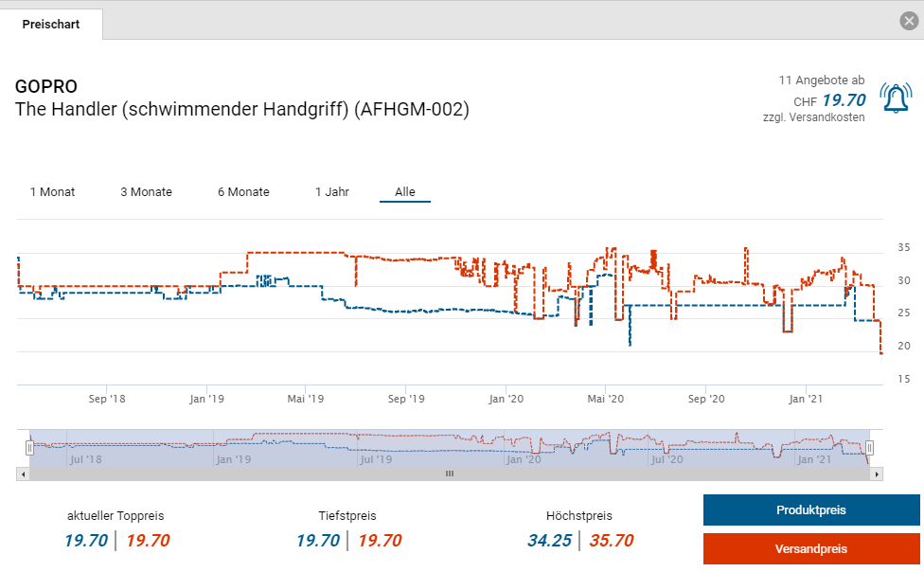This screenshot has height=572, width=924.
Task: Select the 1 Monat time range
Action: pos(52,192)
